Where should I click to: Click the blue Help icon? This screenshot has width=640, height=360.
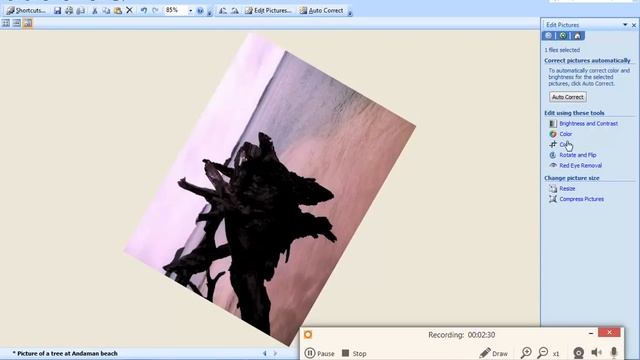(x=200, y=11)
